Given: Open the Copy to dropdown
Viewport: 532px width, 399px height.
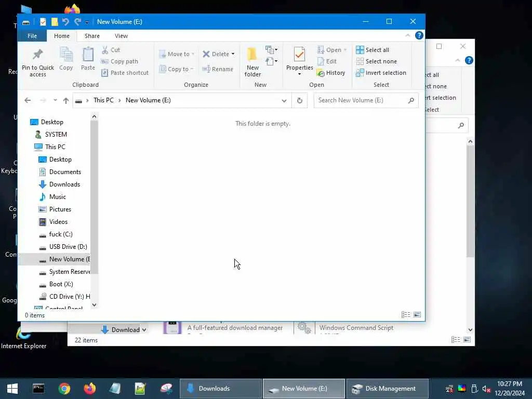Looking at the screenshot, I should pos(177,69).
